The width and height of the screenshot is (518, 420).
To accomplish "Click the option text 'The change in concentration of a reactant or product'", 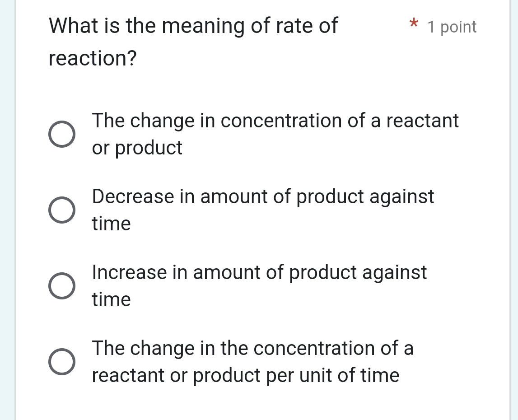I will [275, 134].
